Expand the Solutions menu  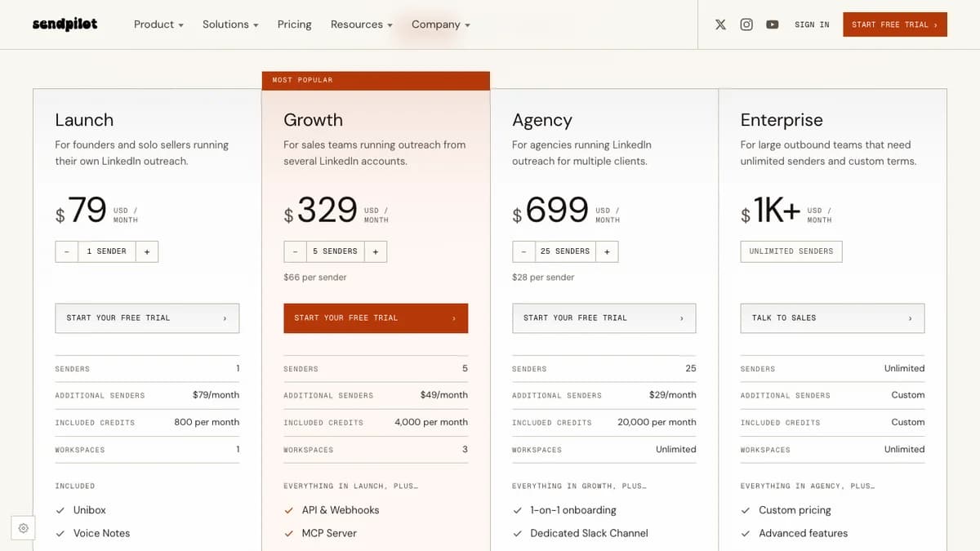(x=230, y=24)
